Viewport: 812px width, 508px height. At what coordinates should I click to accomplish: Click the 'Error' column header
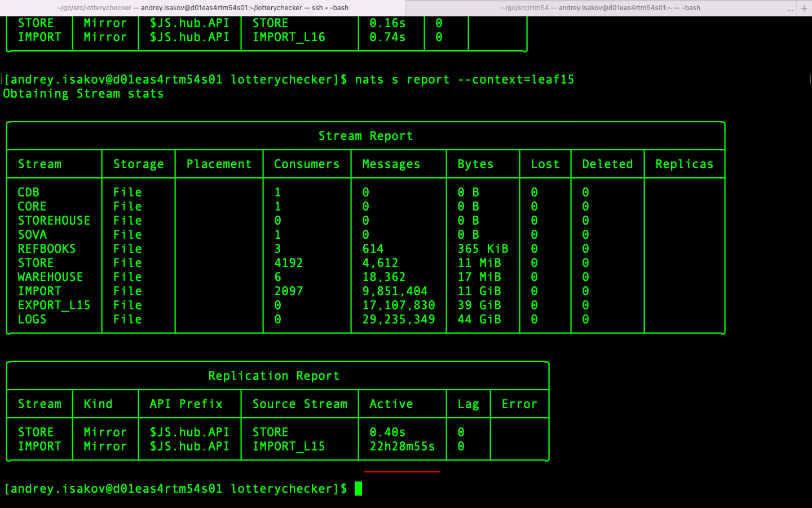pos(519,404)
